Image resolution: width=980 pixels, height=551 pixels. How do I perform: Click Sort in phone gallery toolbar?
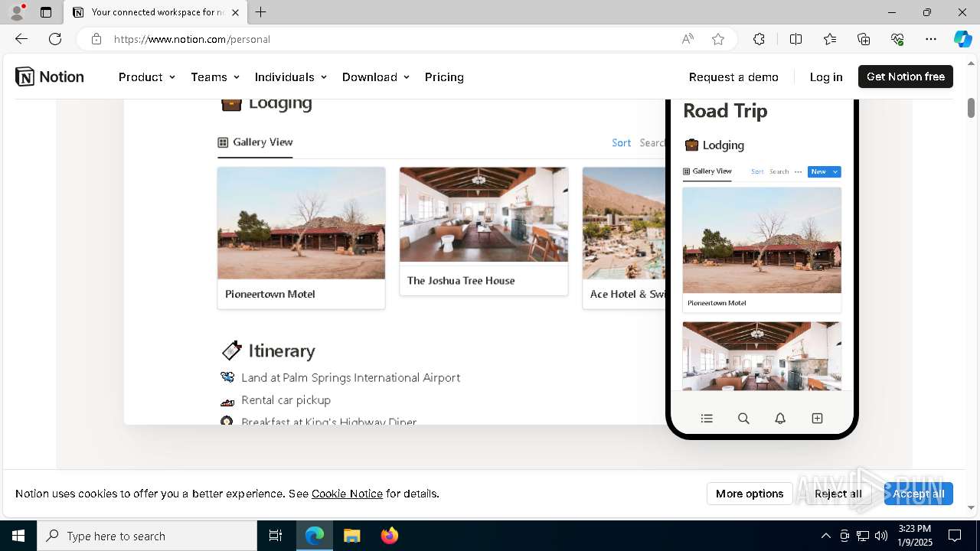point(757,171)
